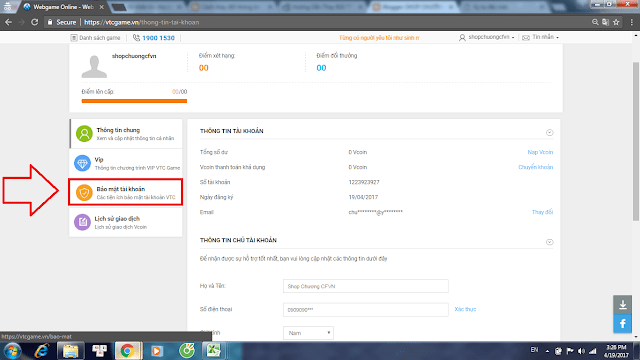The height and width of the screenshot is (360, 640).
Task: Open the shopchuongcfvn account dropdown
Action: pyautogui.click(x=491, y=37)
